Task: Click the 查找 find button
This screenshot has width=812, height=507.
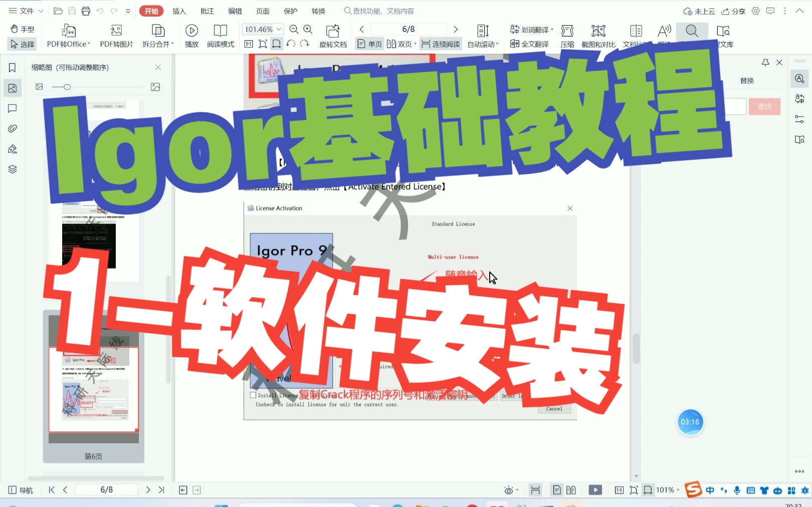Action: [x=764, y=106]
